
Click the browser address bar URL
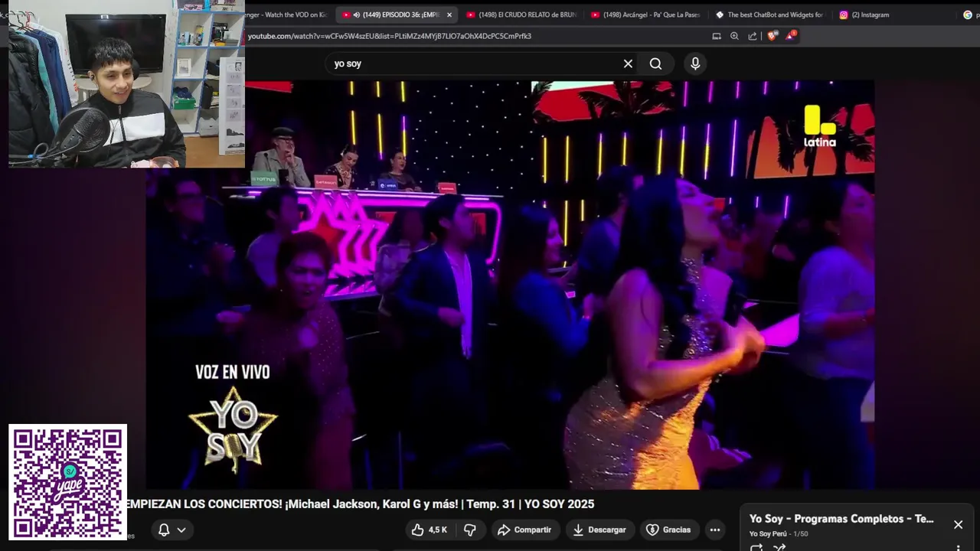[x=390, y=36]
